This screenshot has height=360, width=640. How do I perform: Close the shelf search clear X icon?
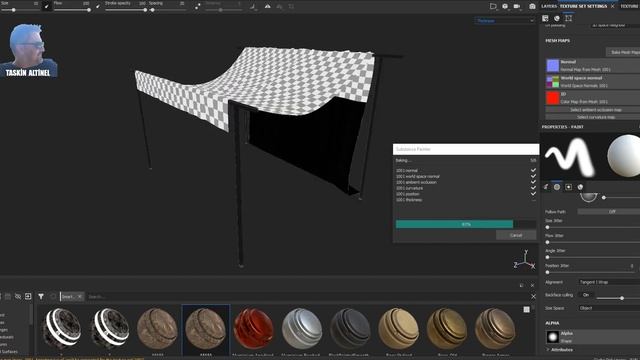[533, 296]
